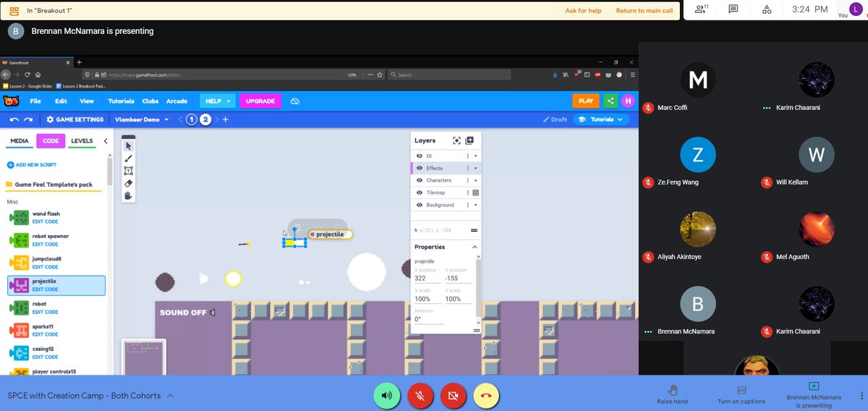This screenshot has width=868, height=411.
Task: Switch to the MEDIA tab
Action: point(20,141)
